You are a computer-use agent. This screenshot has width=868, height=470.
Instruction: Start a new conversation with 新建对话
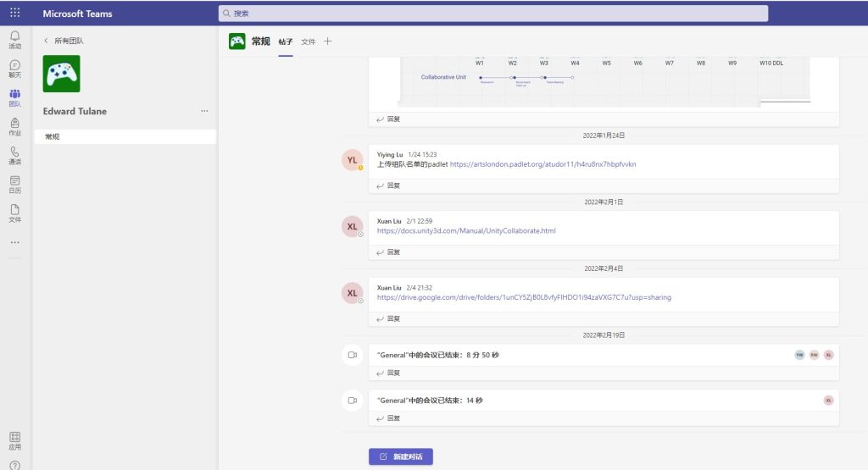point(401,456)
